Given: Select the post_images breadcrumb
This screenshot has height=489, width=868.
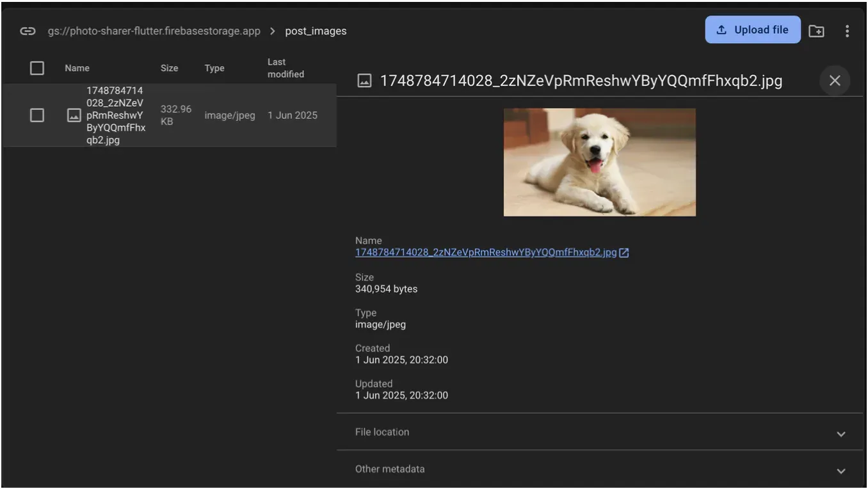Looking at the screenshot, I should point(316,31).
